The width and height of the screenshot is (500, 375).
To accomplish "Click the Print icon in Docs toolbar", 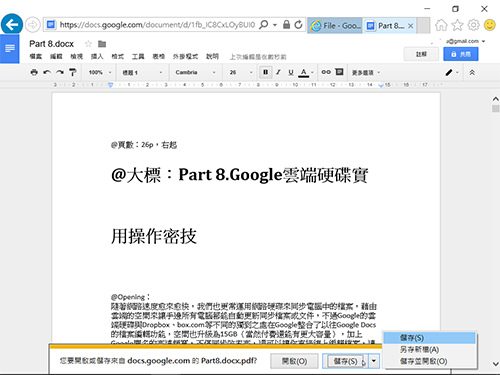I will click(x=34, y=72).
